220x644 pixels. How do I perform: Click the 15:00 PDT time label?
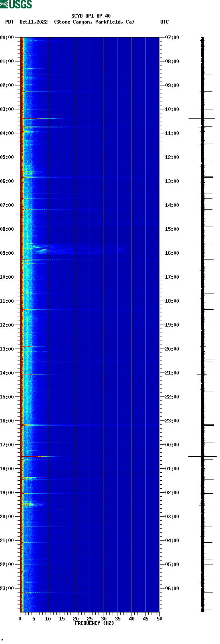[7, 397]
